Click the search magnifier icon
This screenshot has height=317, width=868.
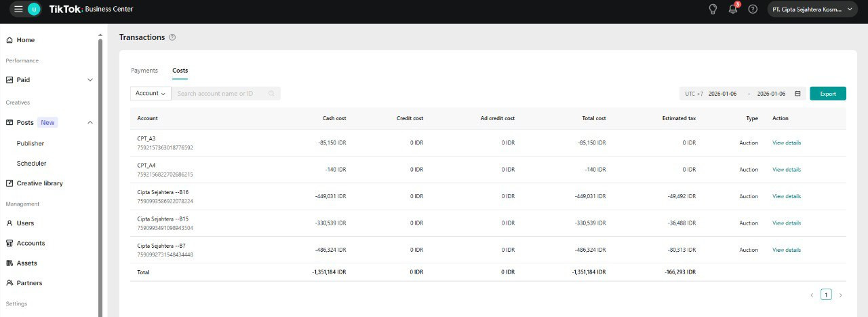[271, 94]
